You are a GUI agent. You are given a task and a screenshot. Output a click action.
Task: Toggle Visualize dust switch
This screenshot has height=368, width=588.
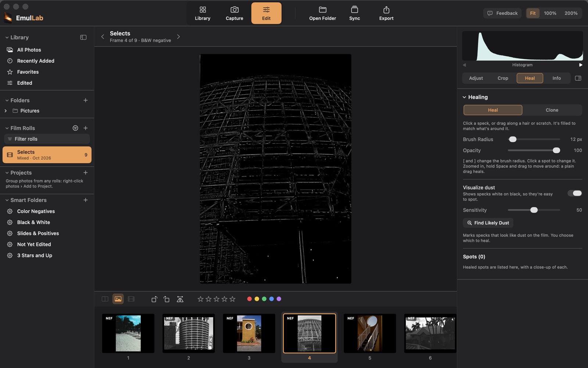tap(575, 193)
